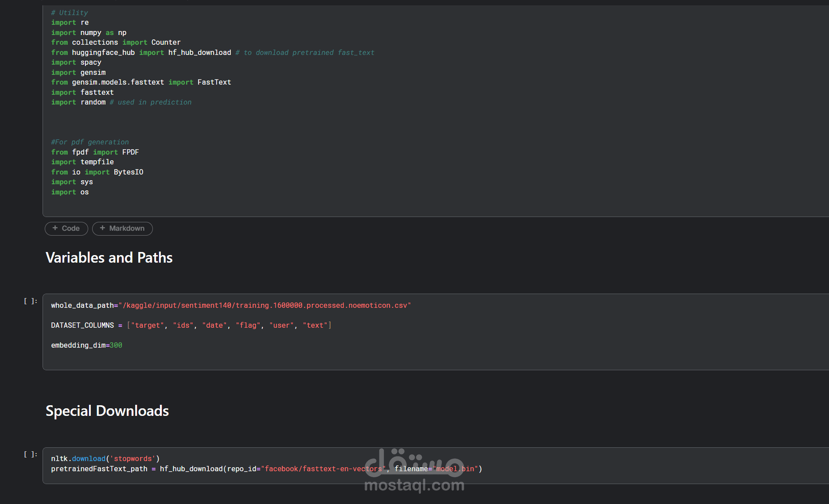Click the + Markdown button

[122, 229]
